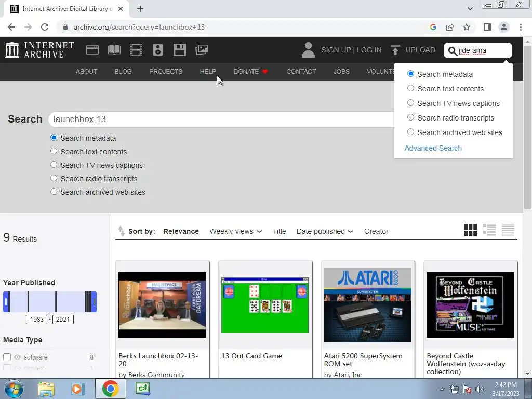Click the Internet Archive logo
This screenshot has width=532, height=399.
click(x=39, y=50)
